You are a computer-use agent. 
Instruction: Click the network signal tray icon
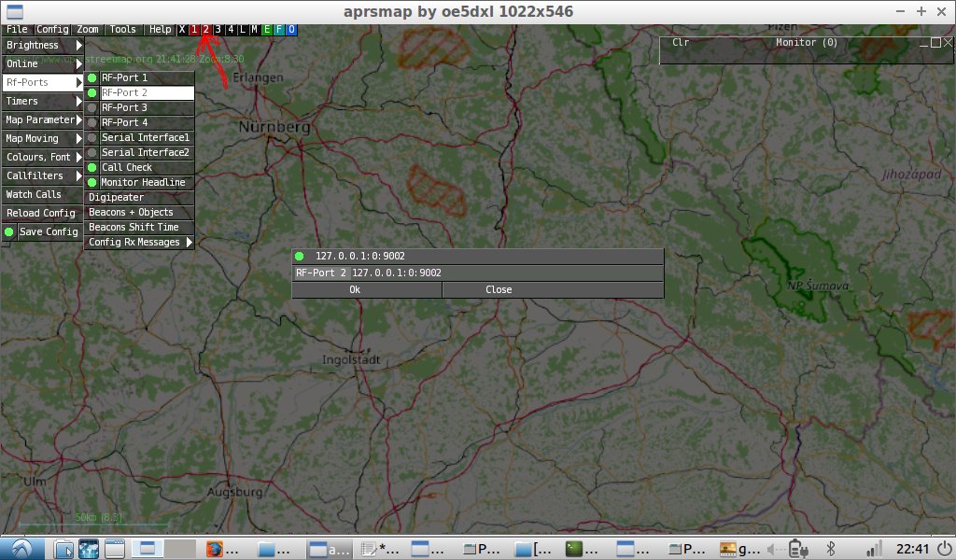tap(874, 549)
